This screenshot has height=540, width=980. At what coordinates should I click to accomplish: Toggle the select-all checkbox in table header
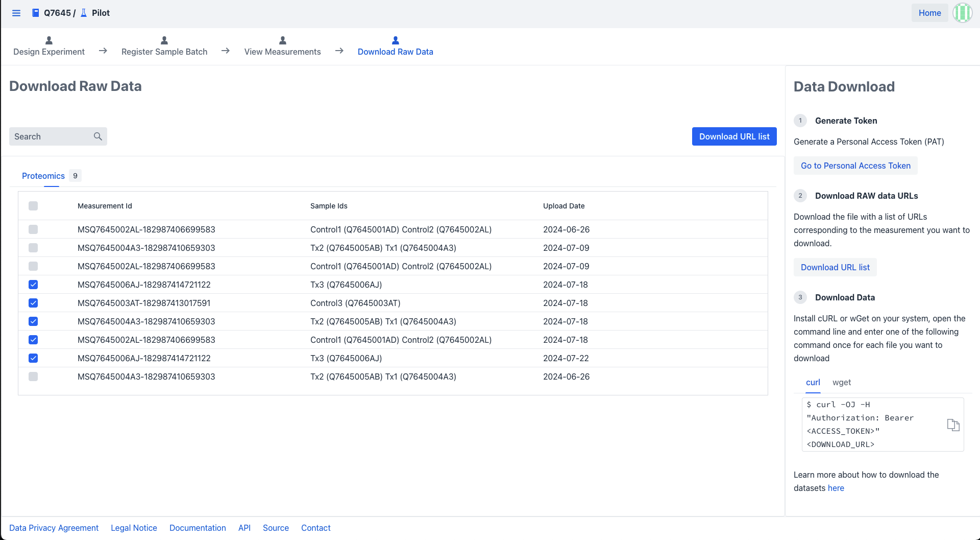(33, 206)
